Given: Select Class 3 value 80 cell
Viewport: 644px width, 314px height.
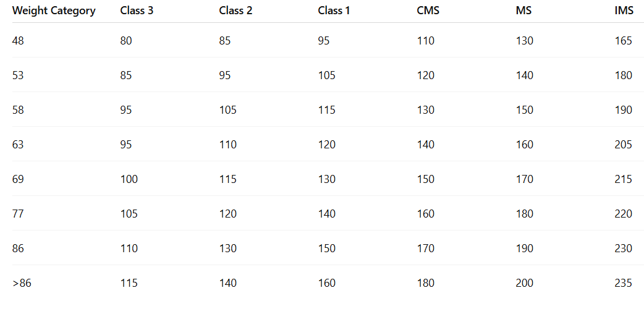Looking at the screenshot, I should (x=126, y=41).
